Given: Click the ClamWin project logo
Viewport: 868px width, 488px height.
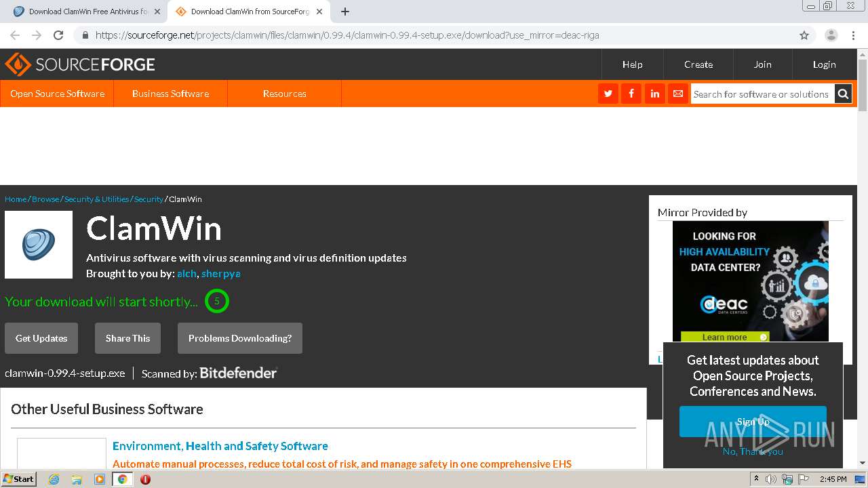Looking at the screenshot, I should tap(39, 245).
